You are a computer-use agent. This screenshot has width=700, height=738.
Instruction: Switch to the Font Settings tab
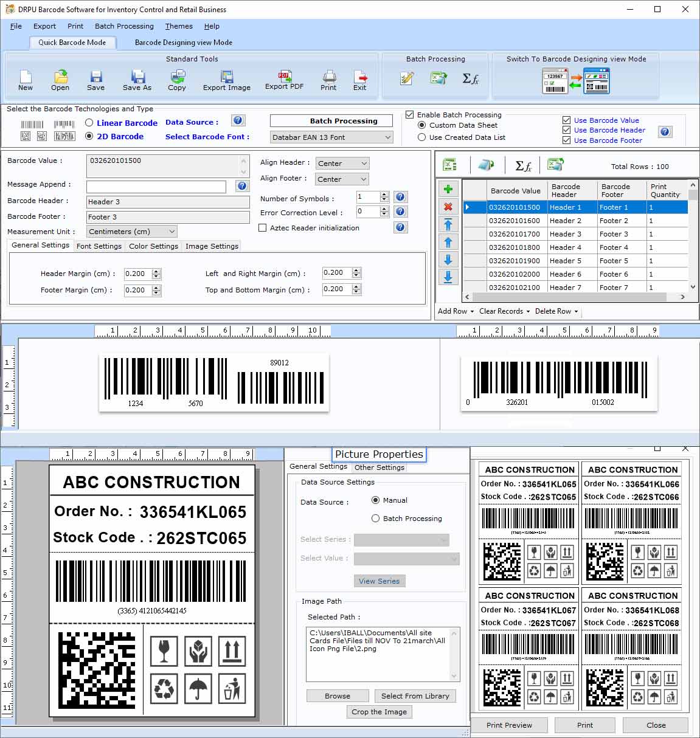pos(99,246)
